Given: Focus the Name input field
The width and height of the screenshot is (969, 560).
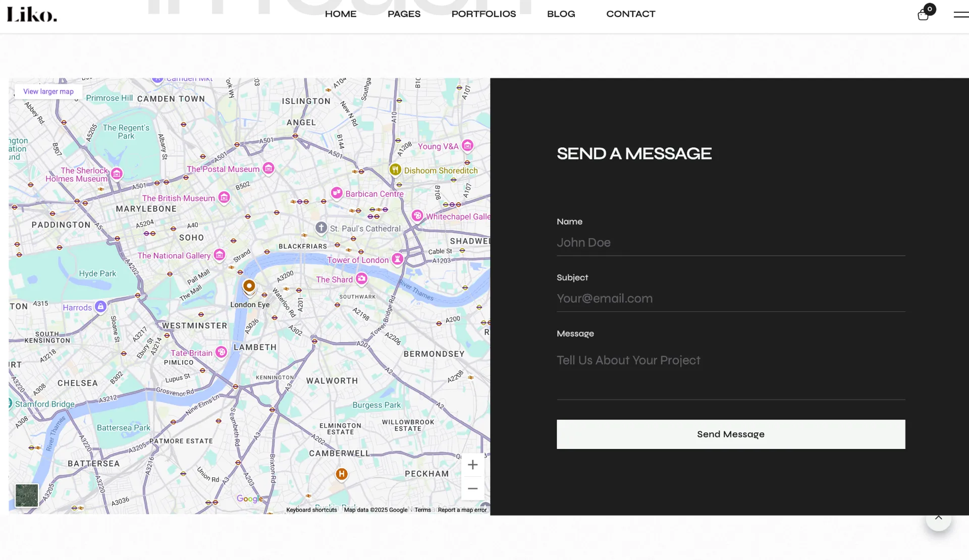Looking at the screenshot, I should click(x=730, y=243).
